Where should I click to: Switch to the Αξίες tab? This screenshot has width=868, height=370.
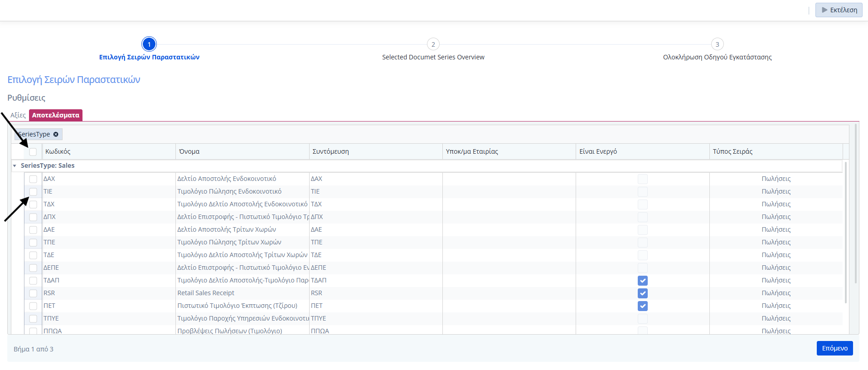click(x=18, y=115)
